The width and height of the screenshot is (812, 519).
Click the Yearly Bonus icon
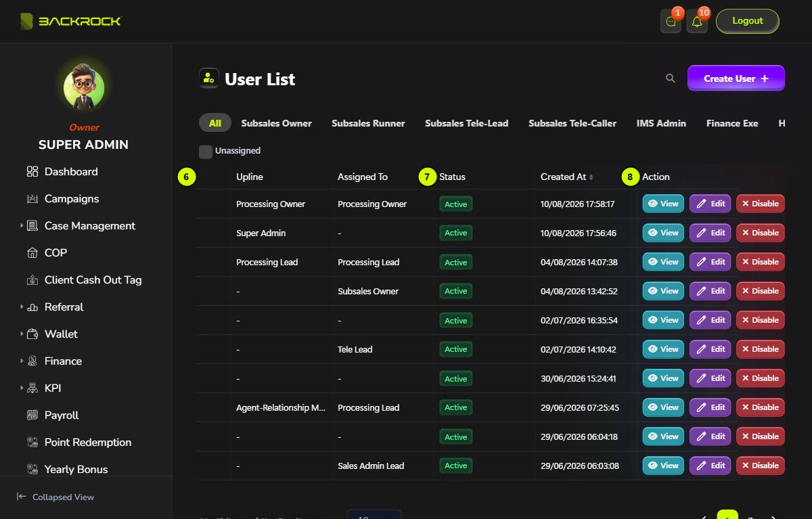click(32, 469)
